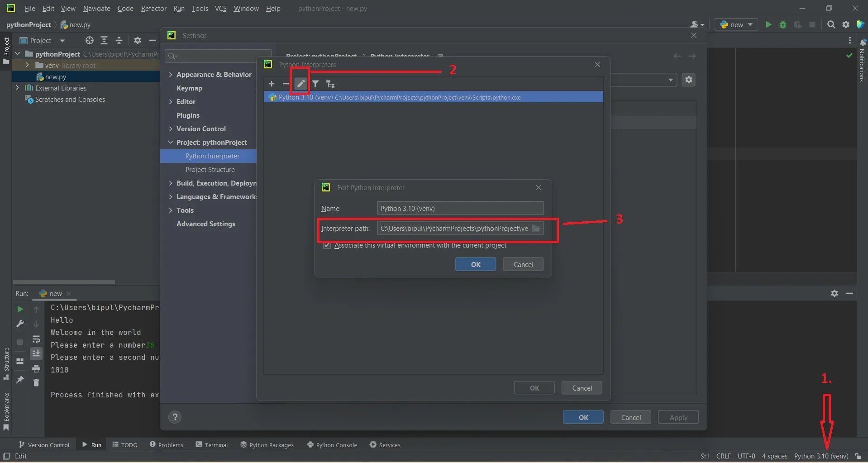This screenshot has height=463, width=868.
Task: Expand all icon in Project panel
Action: (104, 40)
